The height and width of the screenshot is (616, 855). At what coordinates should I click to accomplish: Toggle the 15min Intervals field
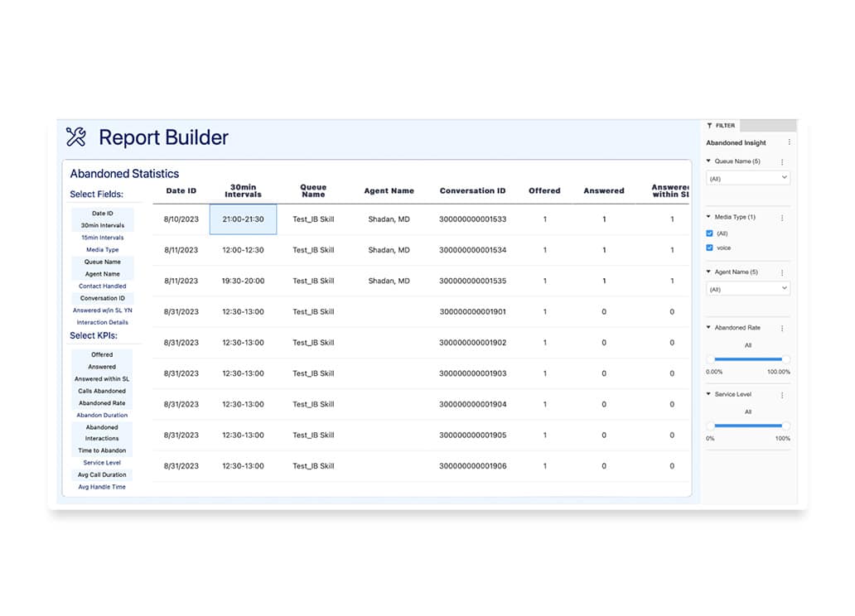(x=102, y=238)
